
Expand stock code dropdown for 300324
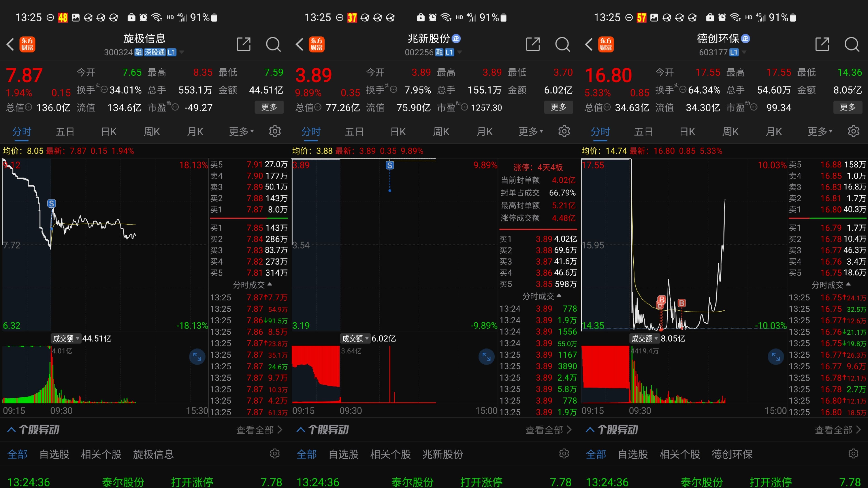pyautogui.click(x=182, y=52)
